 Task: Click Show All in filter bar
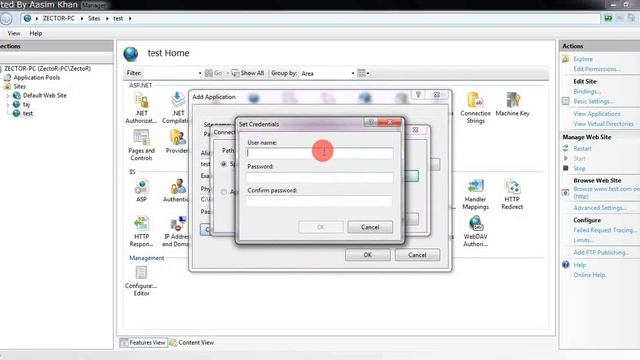[248, 73]
